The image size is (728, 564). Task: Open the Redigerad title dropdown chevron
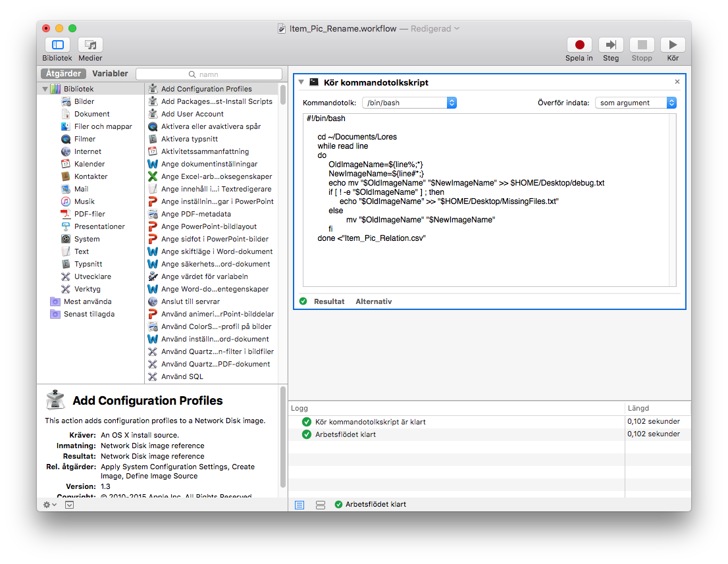pos(457,29)
